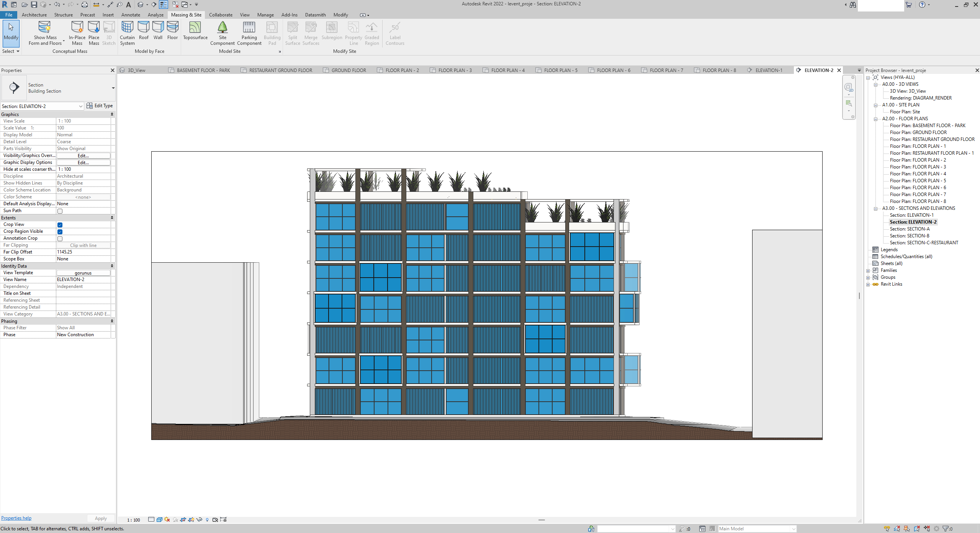Screen dimensions: 980x533
Task: Click the Site Component tool
Action: point(222,33)
